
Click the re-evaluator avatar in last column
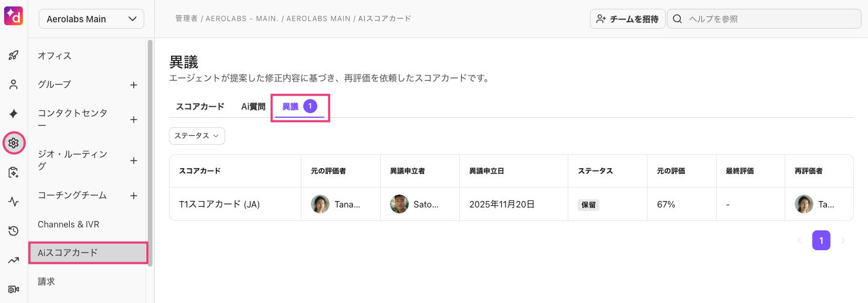tap(804, 204)
